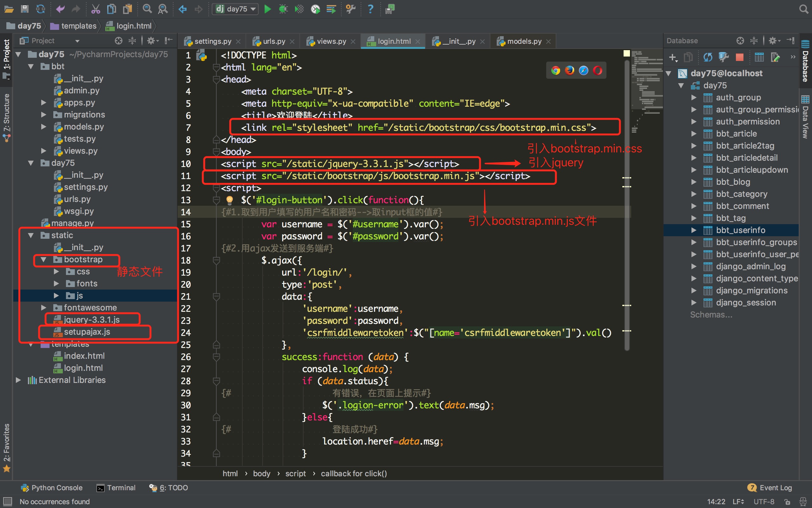This screenshot has width=812, height=508.
Task: Search everywhere with top-right magnifier
Action: (803, 9)
